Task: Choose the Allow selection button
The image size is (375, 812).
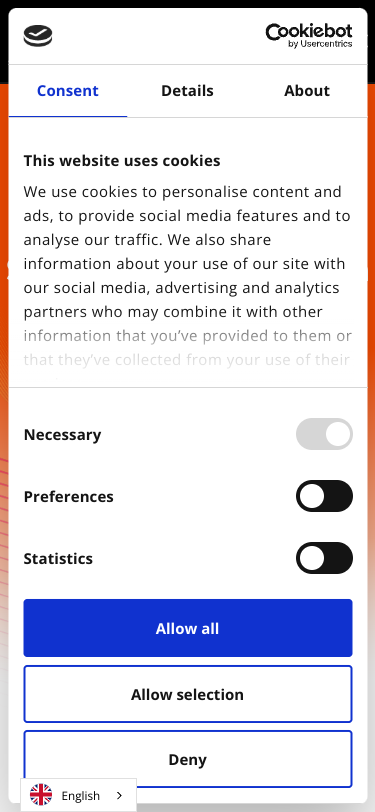Action: (x=188, y=694)
